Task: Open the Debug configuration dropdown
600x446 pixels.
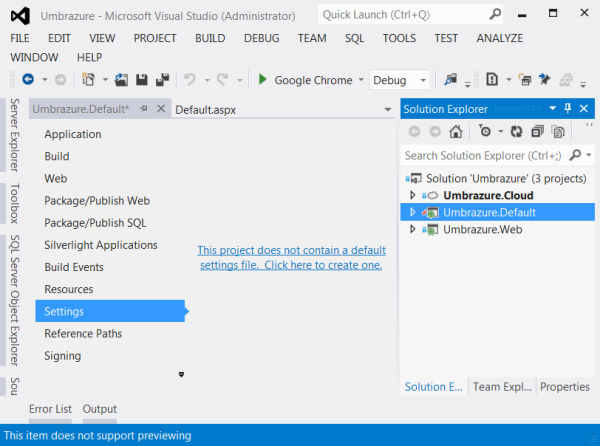Action: point(400,80)
